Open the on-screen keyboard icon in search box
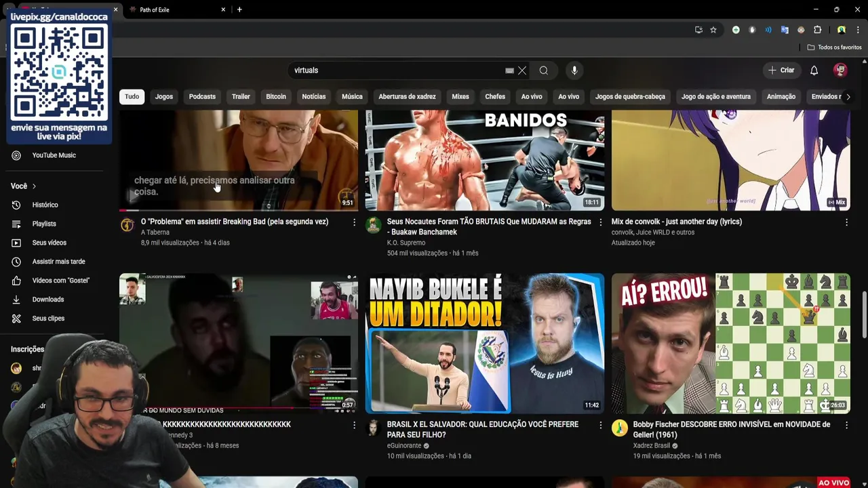The height and width of the screenshot is (488, 868). [x=509, y=70]
